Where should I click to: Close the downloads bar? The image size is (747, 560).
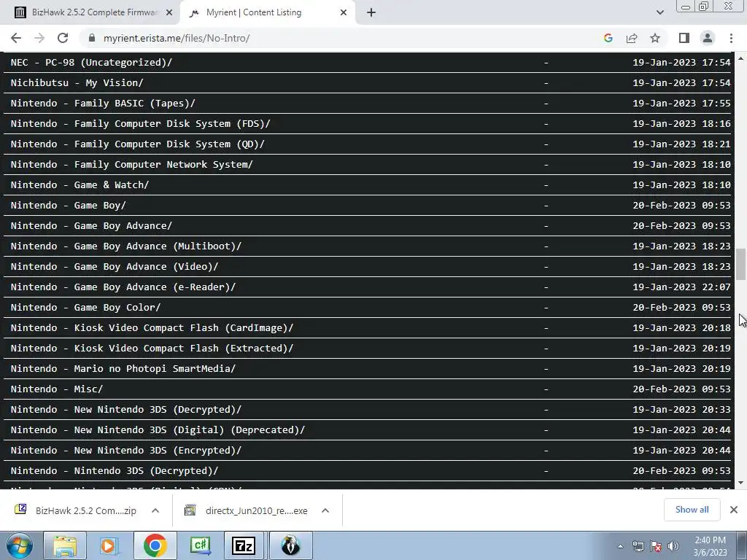click(x=734, y=510)
